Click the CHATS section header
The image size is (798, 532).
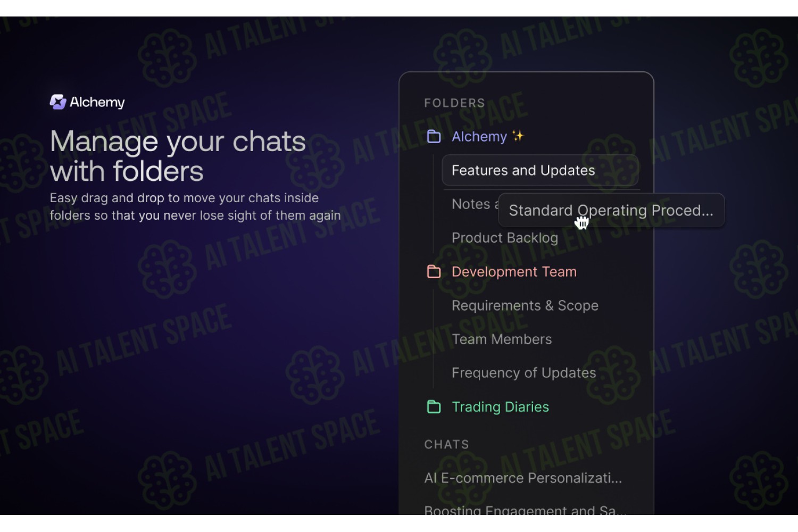click(x=446, y=445)
